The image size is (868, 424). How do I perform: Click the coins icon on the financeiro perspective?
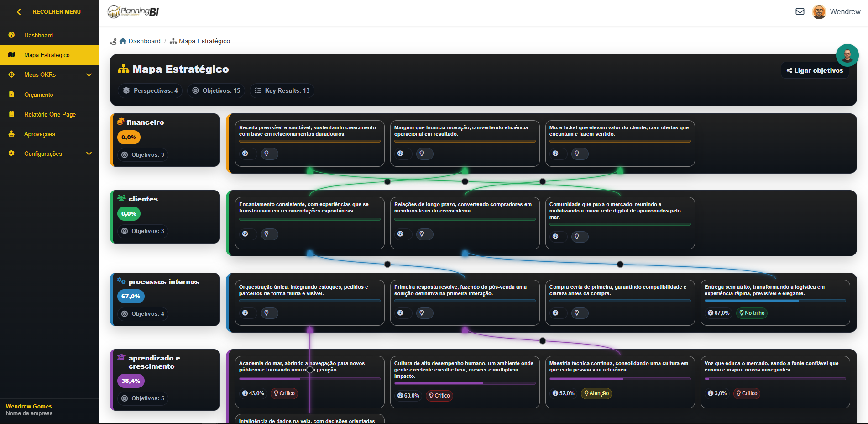[120, 121]
